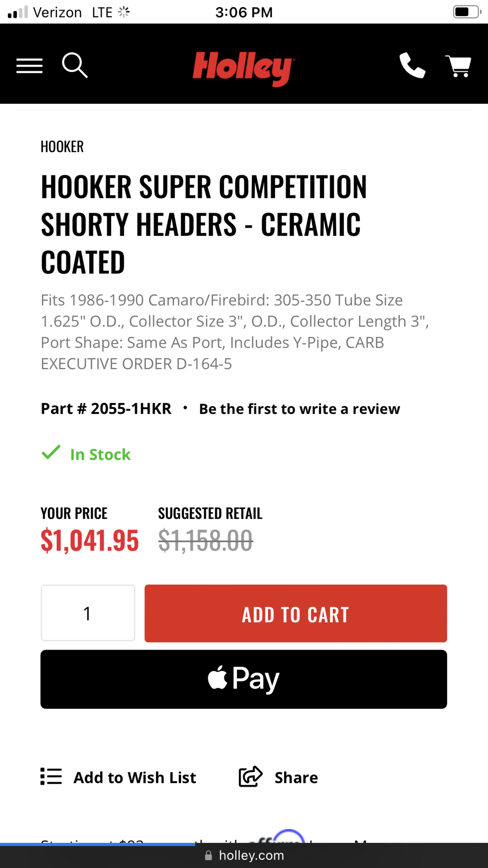
Task: Pay with the Apple Pay button
Action: click(x=244, y=679)
